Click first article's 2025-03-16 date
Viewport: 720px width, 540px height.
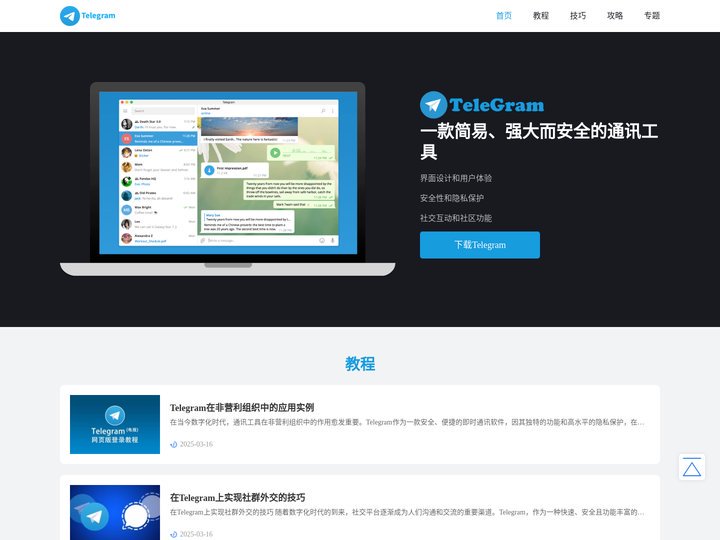point(196,444)
